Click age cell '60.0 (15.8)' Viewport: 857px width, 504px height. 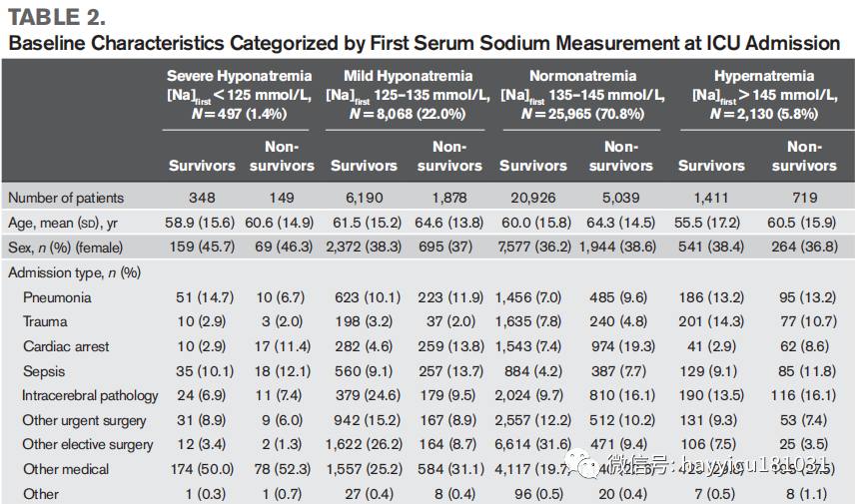[x=536, y=223]
